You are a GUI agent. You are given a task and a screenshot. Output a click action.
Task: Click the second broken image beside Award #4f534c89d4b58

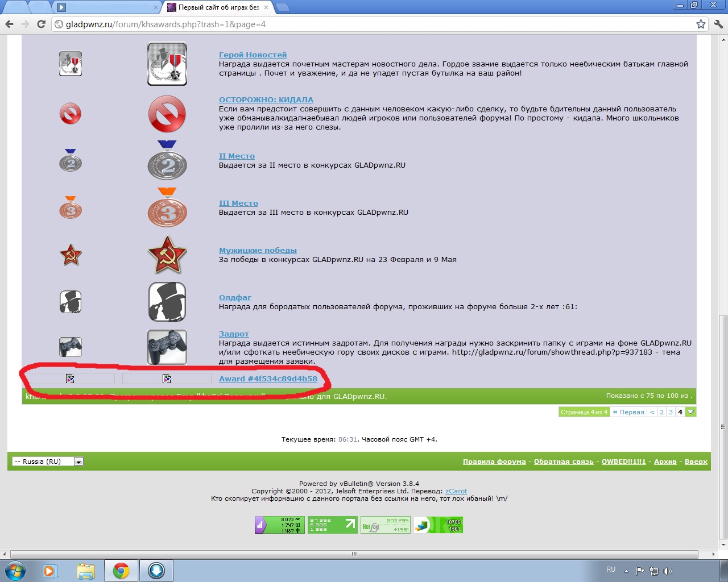[167, 379]
